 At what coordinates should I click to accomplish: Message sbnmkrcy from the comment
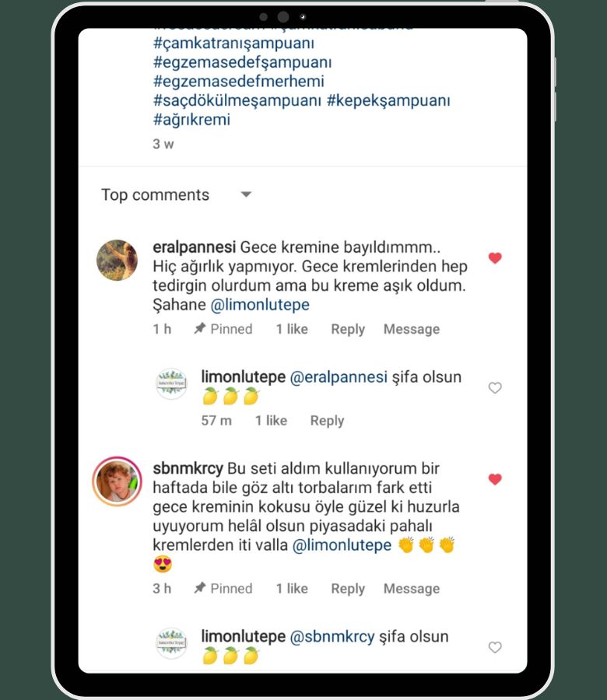pos(412,589)
